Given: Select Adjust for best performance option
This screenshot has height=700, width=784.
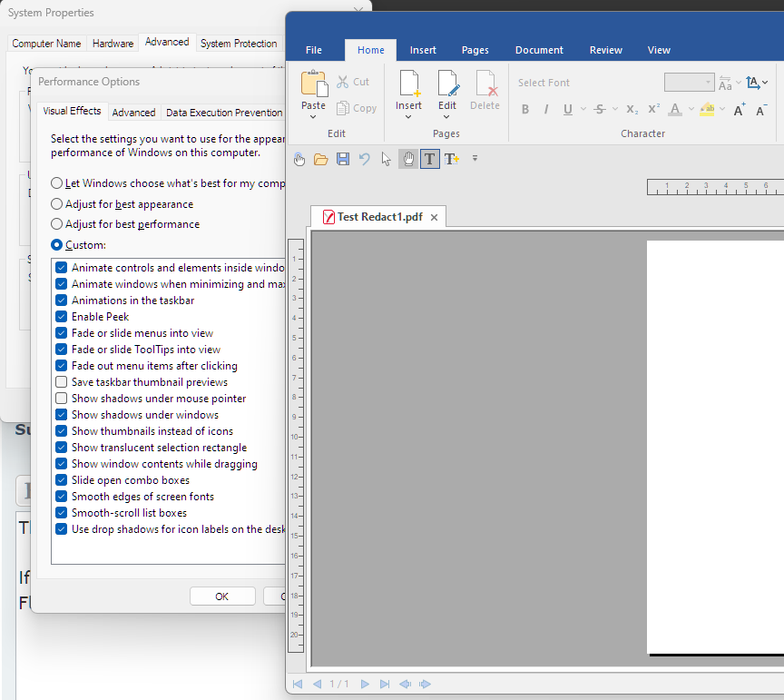Looking at the screenshot, I should pyautogui.click(x=58, y=224).
